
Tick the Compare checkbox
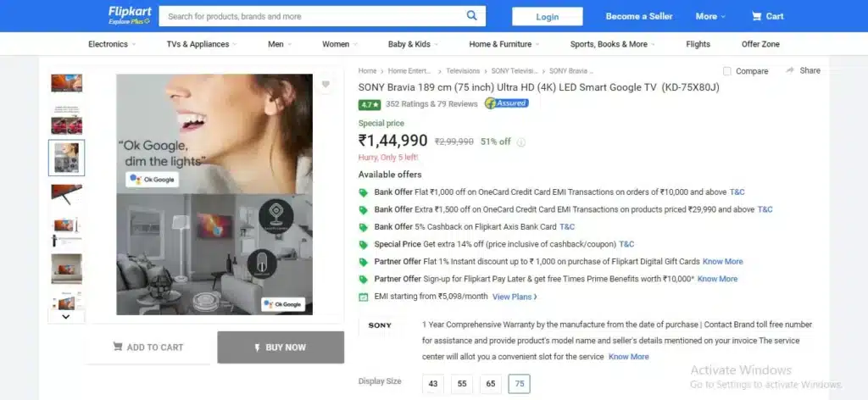click(x=726, y=71)
